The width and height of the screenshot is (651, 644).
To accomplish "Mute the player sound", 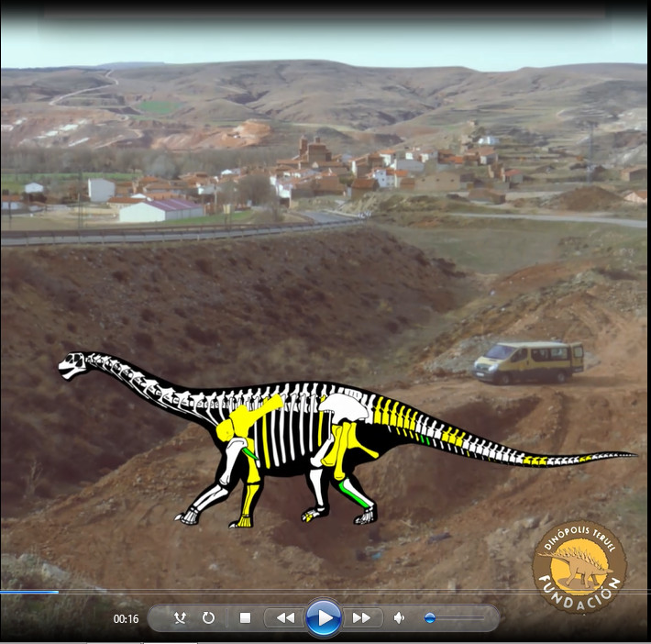I will point(399,618).
